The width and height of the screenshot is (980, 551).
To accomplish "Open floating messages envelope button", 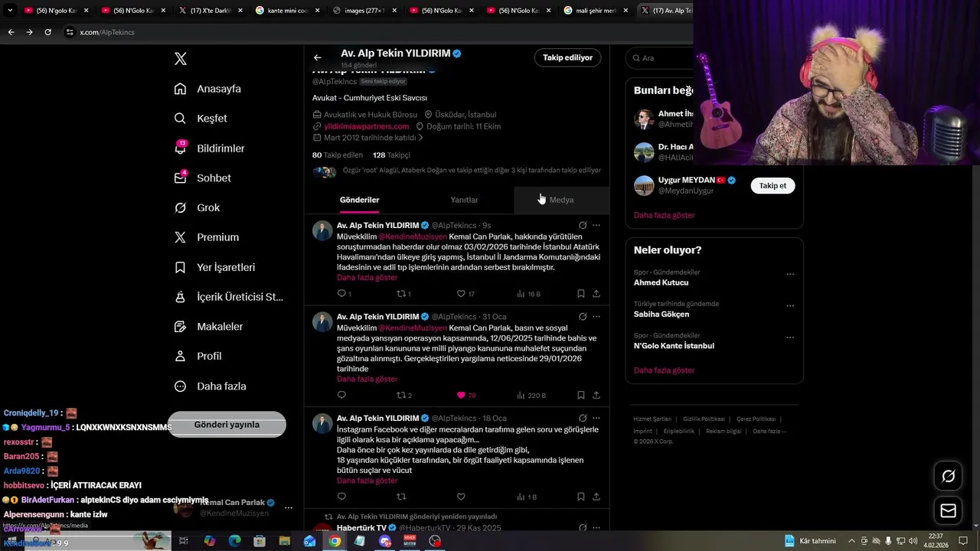I will pos(948,511).
